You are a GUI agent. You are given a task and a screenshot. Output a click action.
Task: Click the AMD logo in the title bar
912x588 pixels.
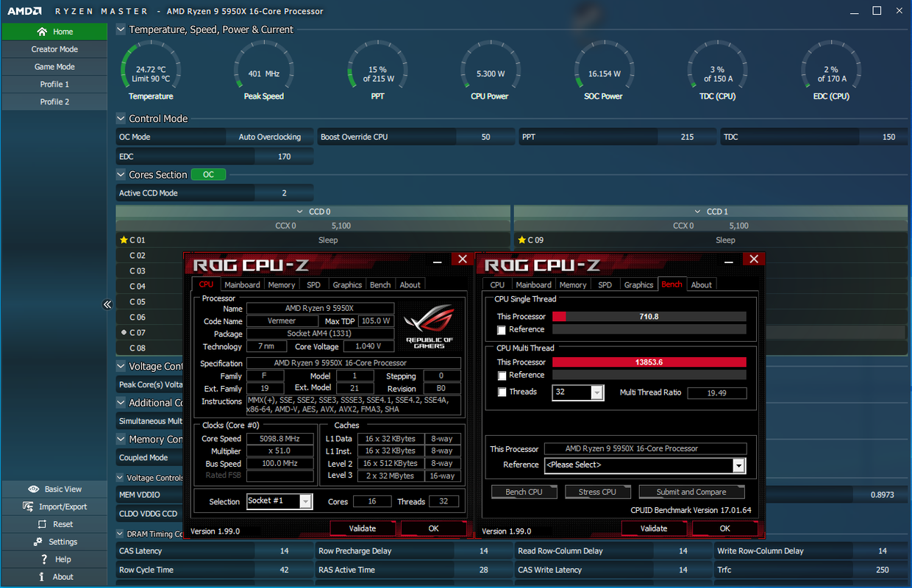point(24,11)
